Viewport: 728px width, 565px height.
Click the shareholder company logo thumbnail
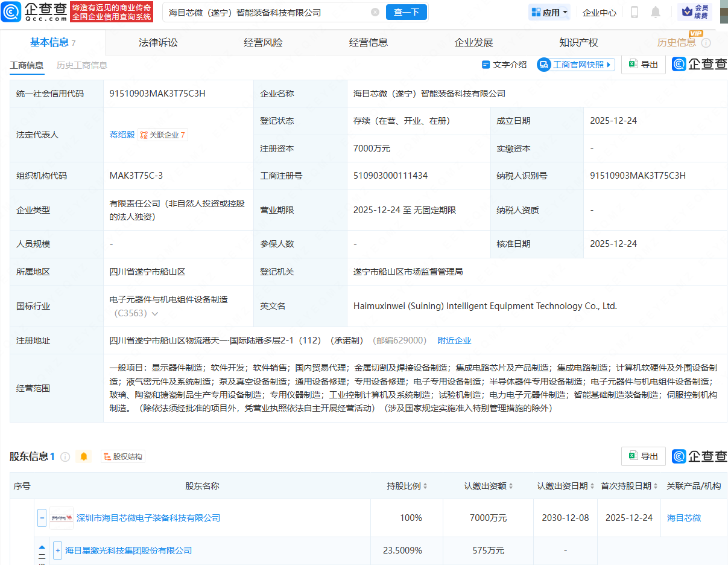[61, 517]
